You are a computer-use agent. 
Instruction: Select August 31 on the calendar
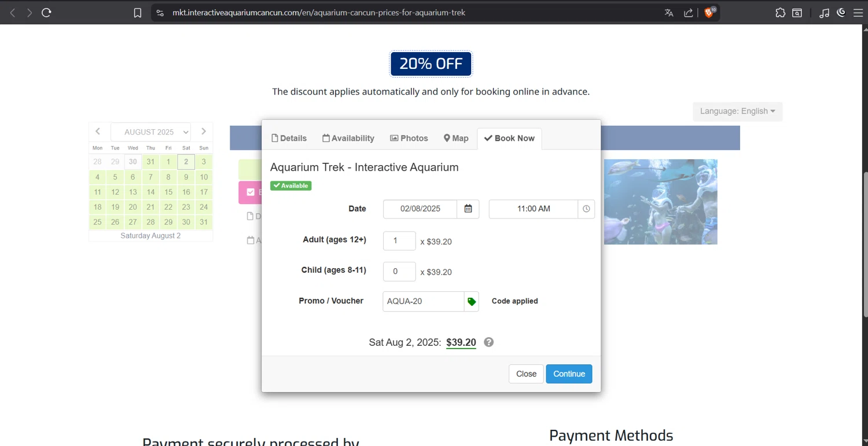click(x=204, y=222)
